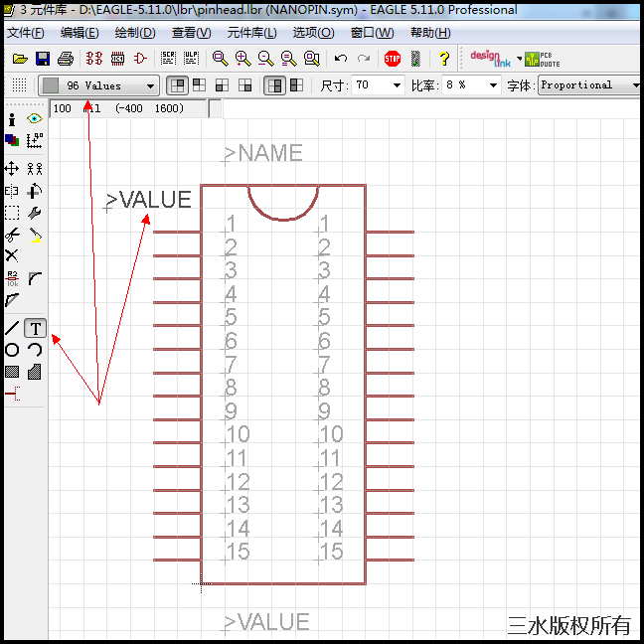Click the Redo arrow icon
The height and width of the screenshot is (644, 644).
(x=364, y=59)
